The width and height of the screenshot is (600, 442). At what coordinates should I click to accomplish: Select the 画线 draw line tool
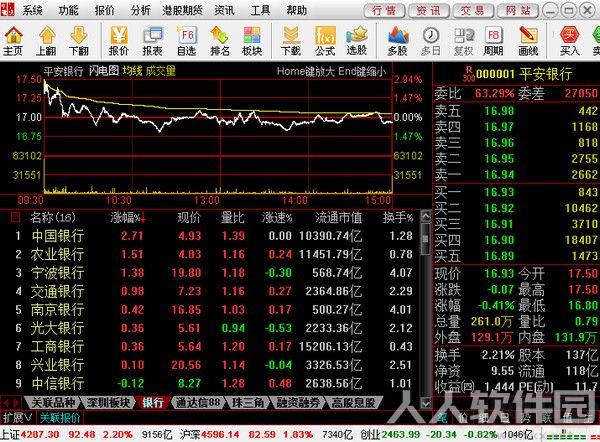pos(528,41)
